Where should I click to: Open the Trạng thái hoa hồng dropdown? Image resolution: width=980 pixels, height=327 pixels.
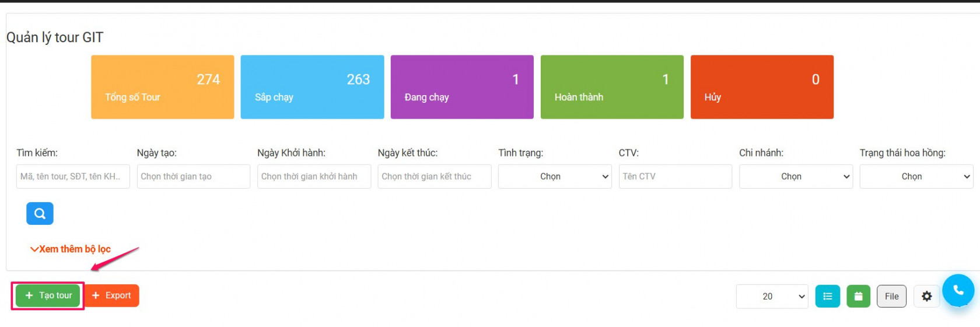coord(916,176)
